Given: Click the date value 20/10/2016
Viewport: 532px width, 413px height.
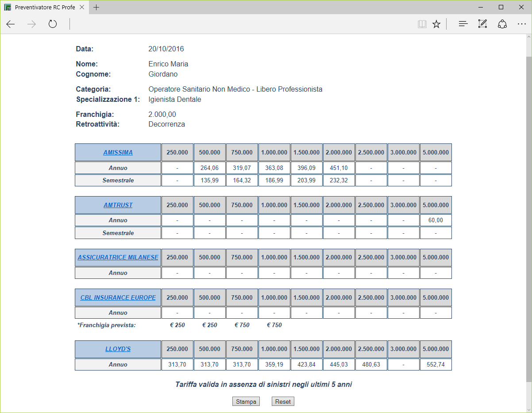Looking at the screenshot, I should click(166, 49).
